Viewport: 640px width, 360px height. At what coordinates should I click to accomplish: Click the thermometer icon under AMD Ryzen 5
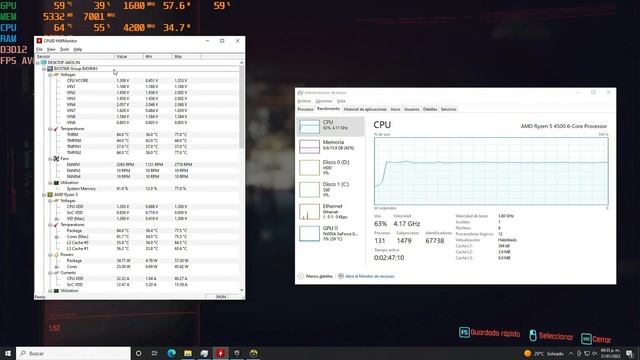(56, 224)
